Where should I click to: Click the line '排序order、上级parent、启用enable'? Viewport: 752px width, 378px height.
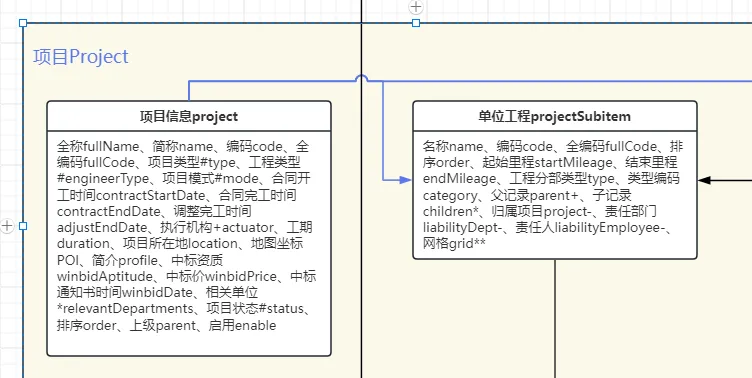[166, 325]
